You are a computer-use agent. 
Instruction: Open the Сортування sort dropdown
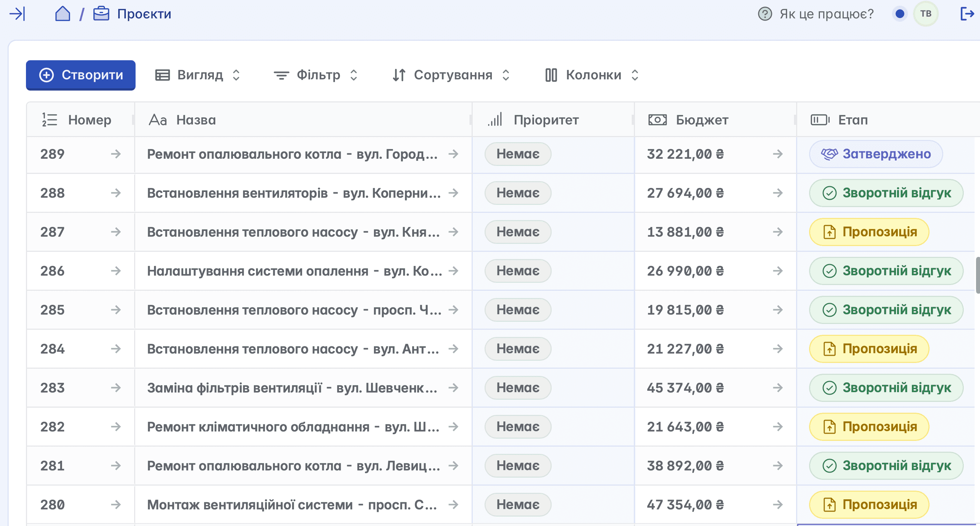[451, 75]
